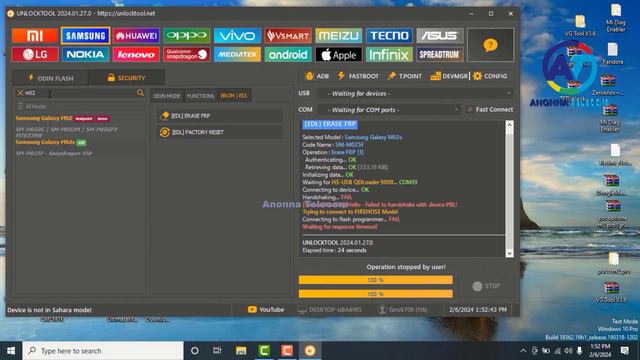Select the ASUS brand logo
This screenshot has width=640, height=360.
point(440,36)
